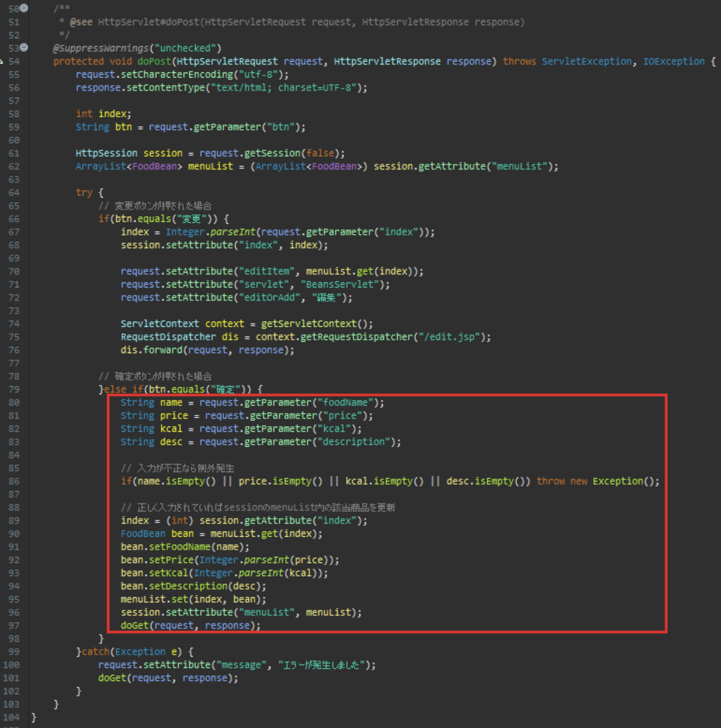Place cursor on setCharacterEncoding call

coord(177,74)
